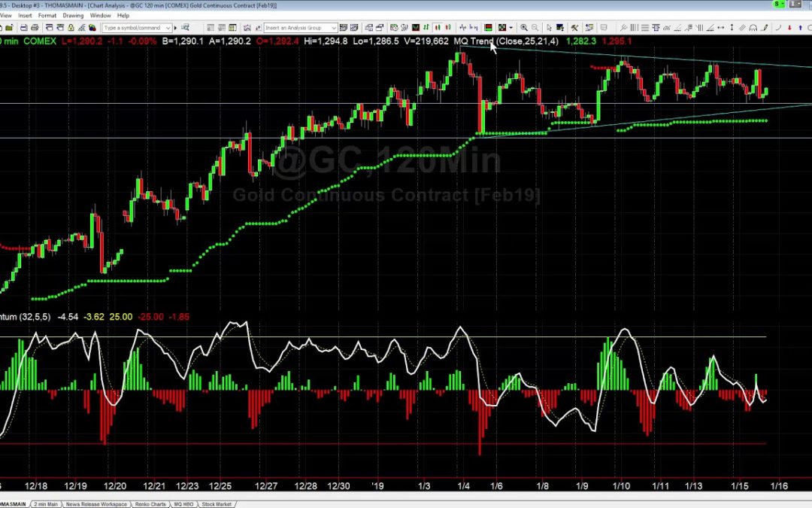
Task: Select the horizontal double-arrow drawing tool
Action: (720, 28)
